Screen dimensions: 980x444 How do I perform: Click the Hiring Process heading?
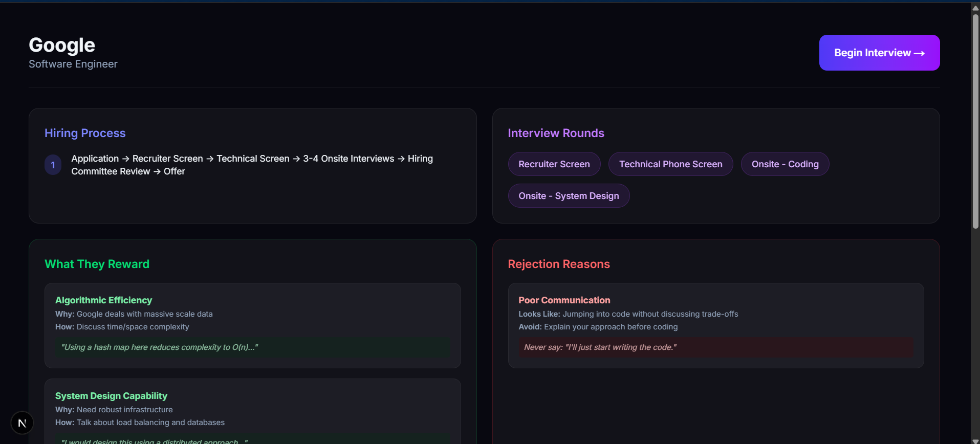point(85,133)
